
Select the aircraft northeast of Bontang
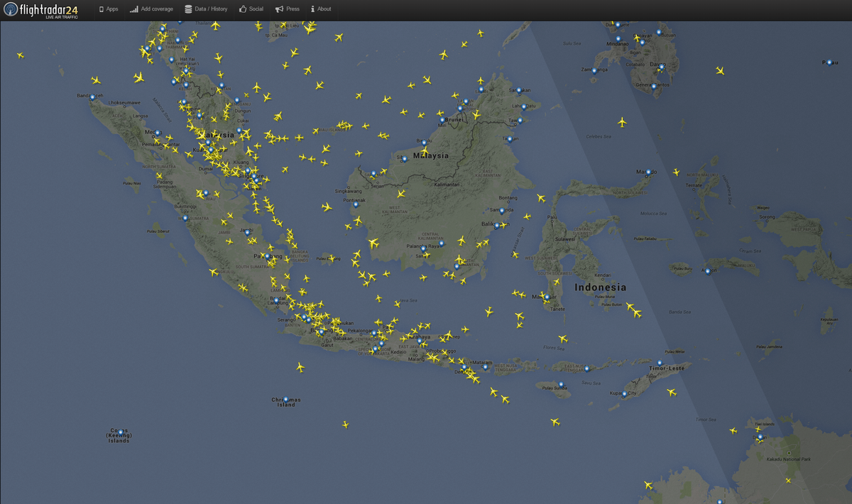[x=540, y=198]
